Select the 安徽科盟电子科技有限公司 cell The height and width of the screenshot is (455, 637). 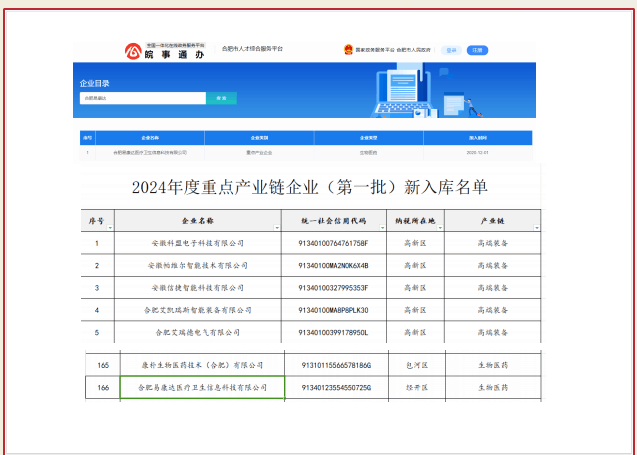point(197,243)
